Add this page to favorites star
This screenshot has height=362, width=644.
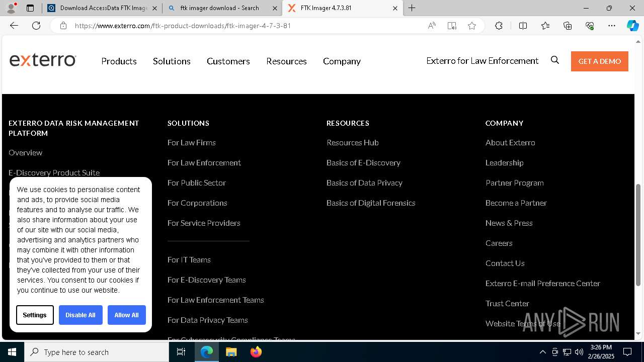click(x=472, y=26)
